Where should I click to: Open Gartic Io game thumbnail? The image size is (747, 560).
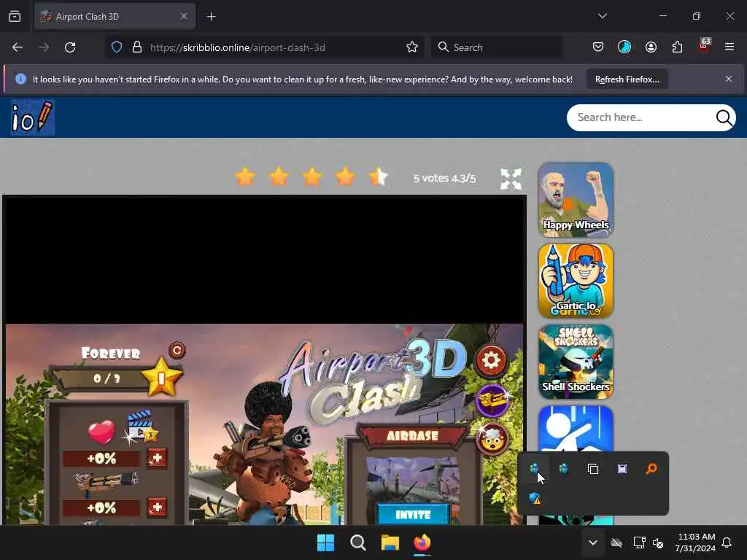576,281
